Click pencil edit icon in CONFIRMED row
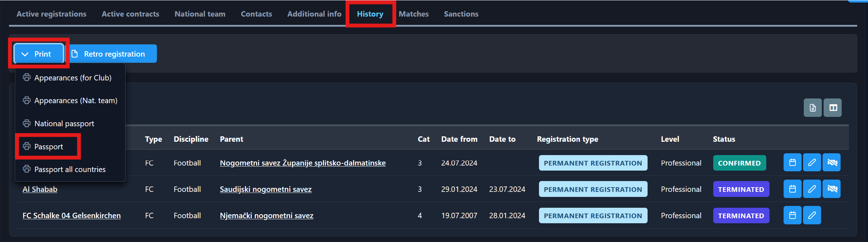The image size is (868, 242). coord(812,163)
